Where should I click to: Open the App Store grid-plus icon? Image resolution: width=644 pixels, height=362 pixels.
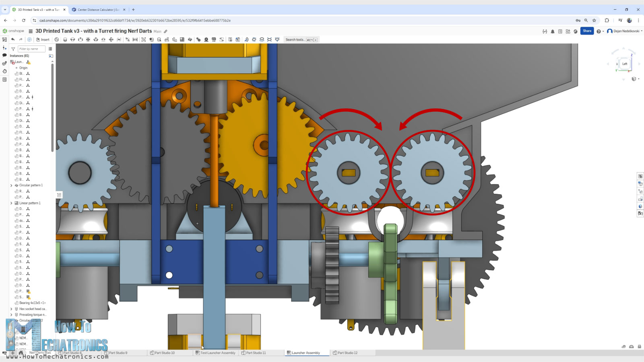[x=568, y=31]
